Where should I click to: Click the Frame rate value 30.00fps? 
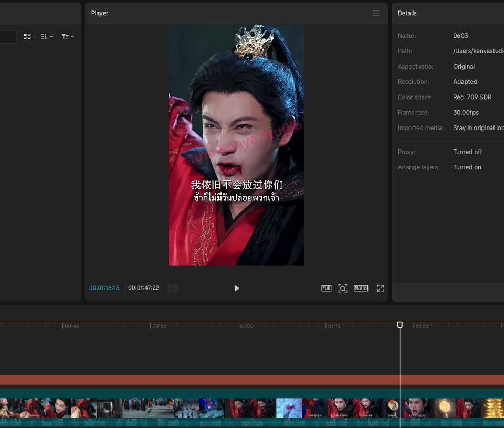click(x=466, y=113)
